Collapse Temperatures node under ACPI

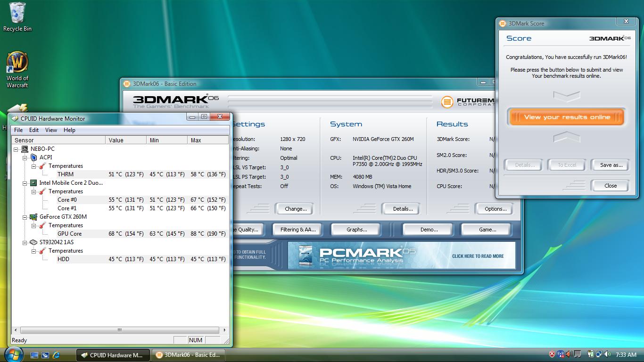[x=34, y=166]
